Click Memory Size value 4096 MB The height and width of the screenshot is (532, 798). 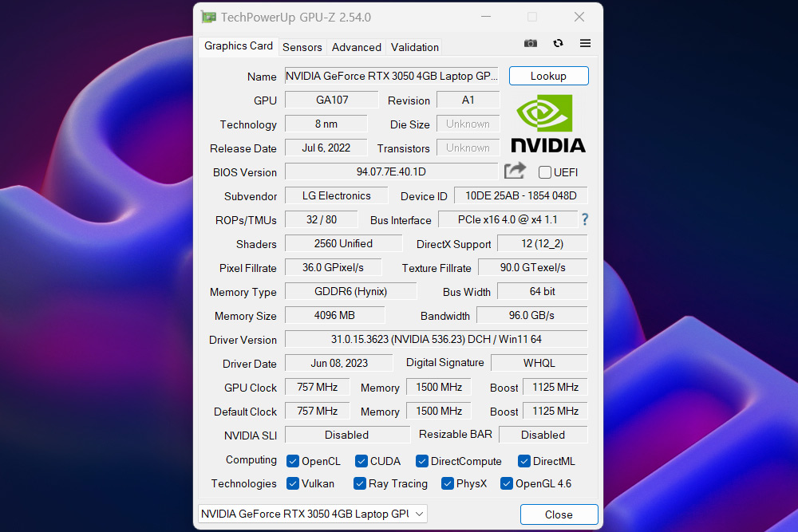click(x=335, y=315)
